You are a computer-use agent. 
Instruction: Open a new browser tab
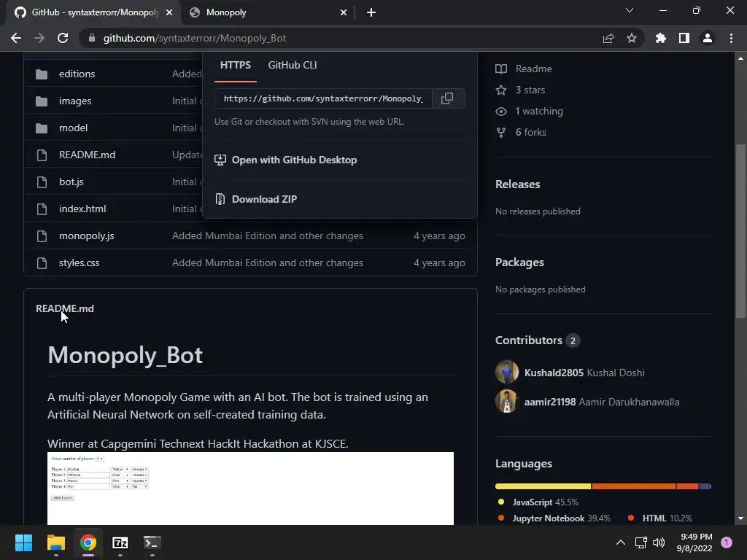click(x=371, y=12)
